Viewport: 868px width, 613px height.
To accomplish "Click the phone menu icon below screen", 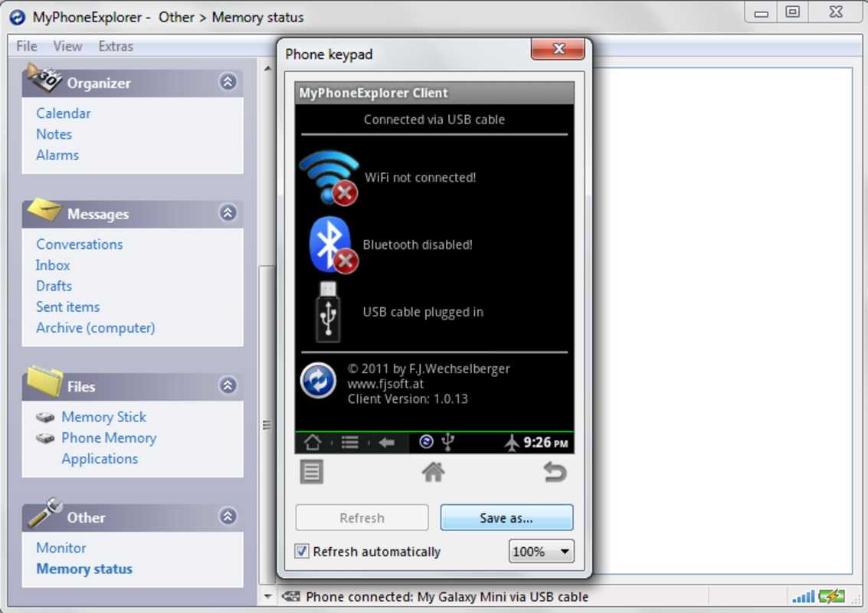I will coord(311,472).
